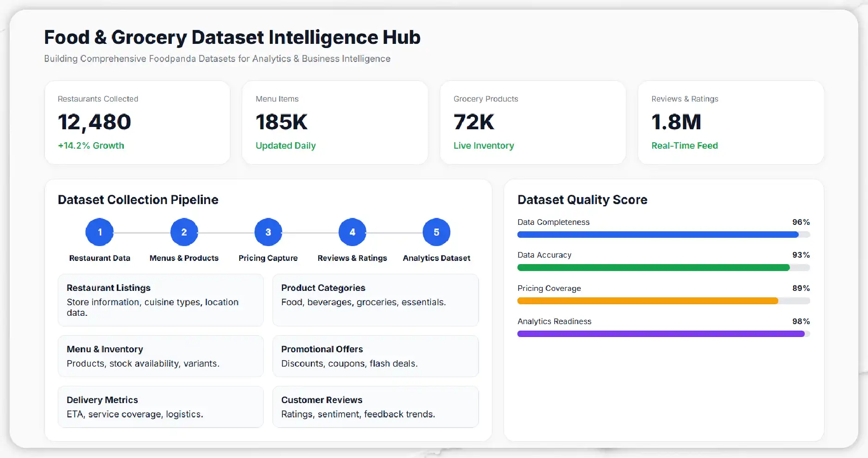Click pipeline step 2 circle
This screenshot has height=458, width=868.
184,232
